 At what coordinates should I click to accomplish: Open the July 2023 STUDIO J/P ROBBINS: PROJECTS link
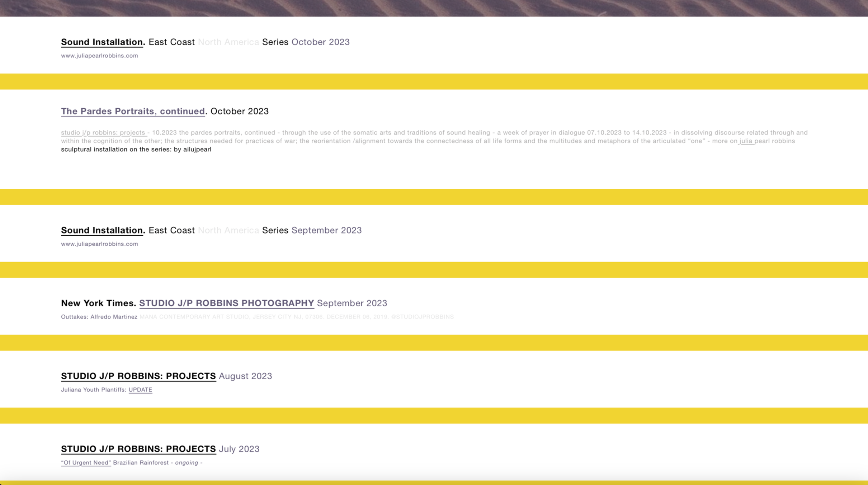point(138,449)
